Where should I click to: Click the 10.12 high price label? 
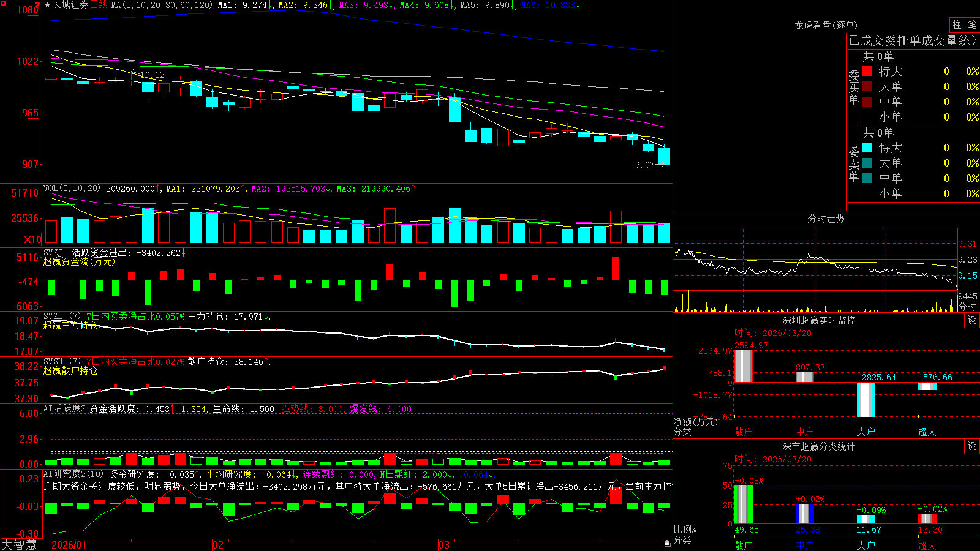click(152, 75)
